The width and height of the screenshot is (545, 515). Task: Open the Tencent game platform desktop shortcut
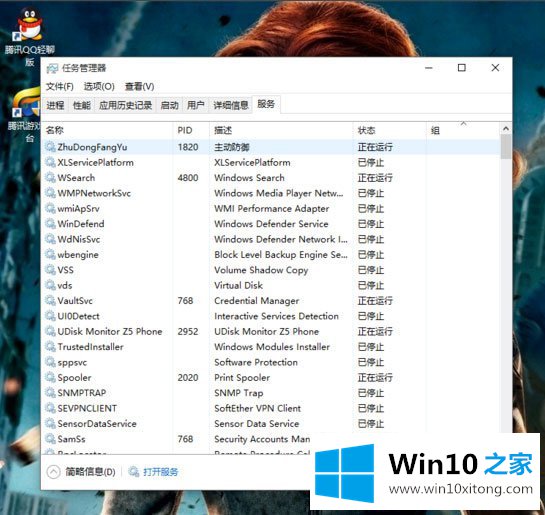25,115
